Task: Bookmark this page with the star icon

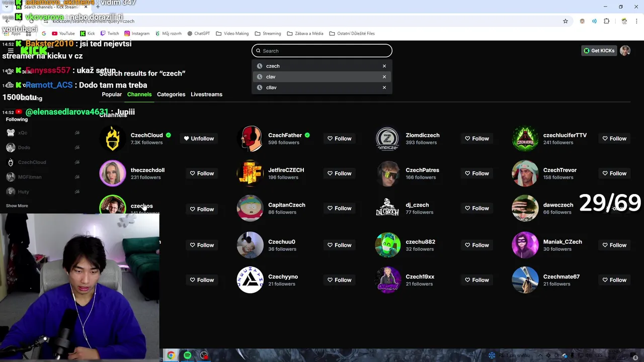Action: coord(566,21)
